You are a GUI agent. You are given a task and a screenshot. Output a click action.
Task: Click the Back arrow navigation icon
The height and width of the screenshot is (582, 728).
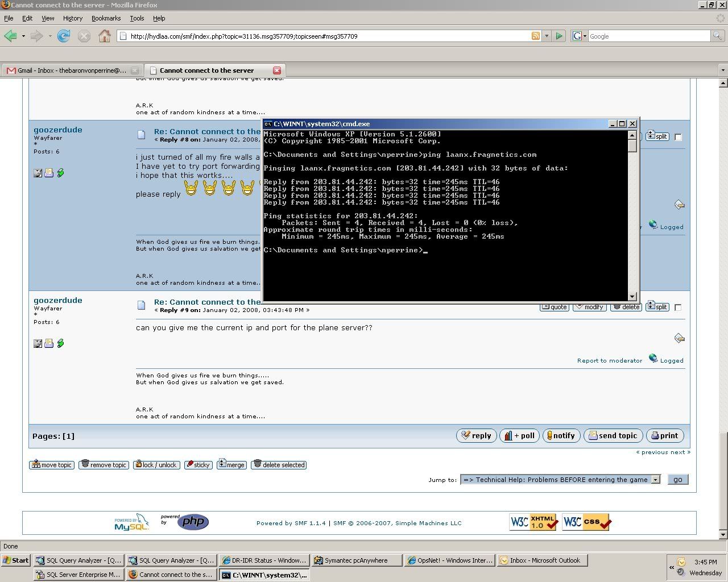[x=10, y=36]
